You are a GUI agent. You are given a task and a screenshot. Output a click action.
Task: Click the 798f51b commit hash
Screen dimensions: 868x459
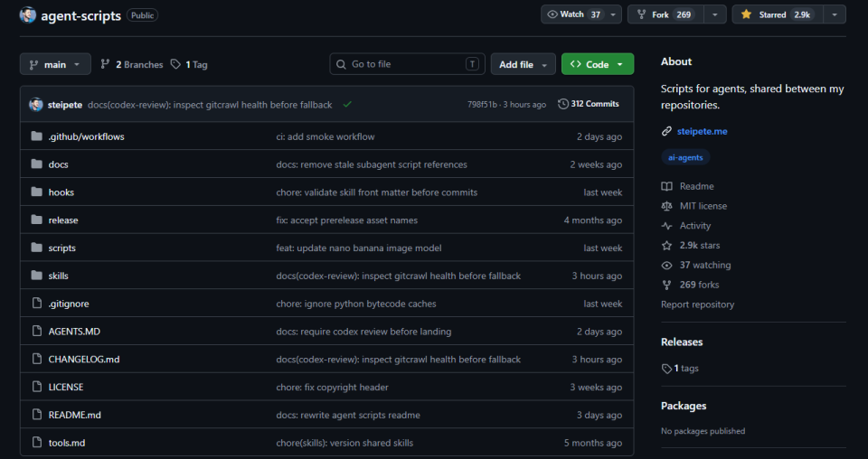[482, 104]
